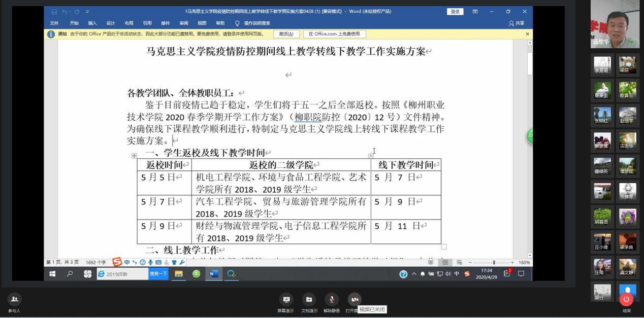Click the table move handle icon
644x318 pixels.
click(134, 156)
